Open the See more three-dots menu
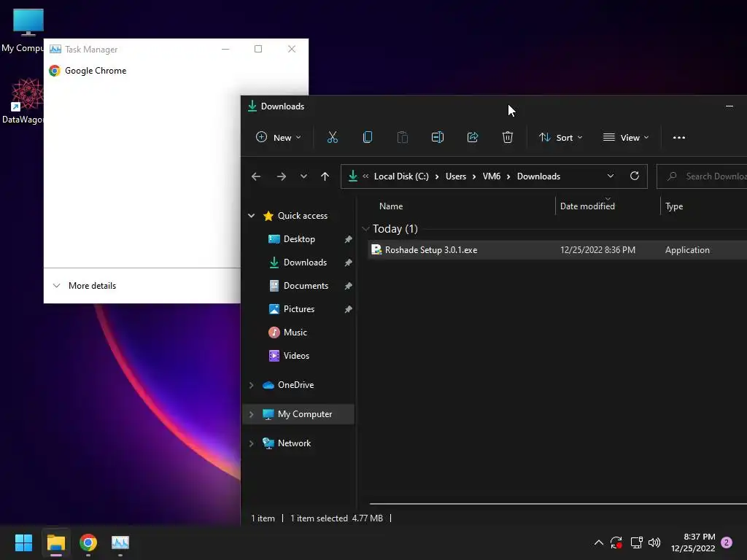Viewport: 747px width, 560px height. (679, 138)
